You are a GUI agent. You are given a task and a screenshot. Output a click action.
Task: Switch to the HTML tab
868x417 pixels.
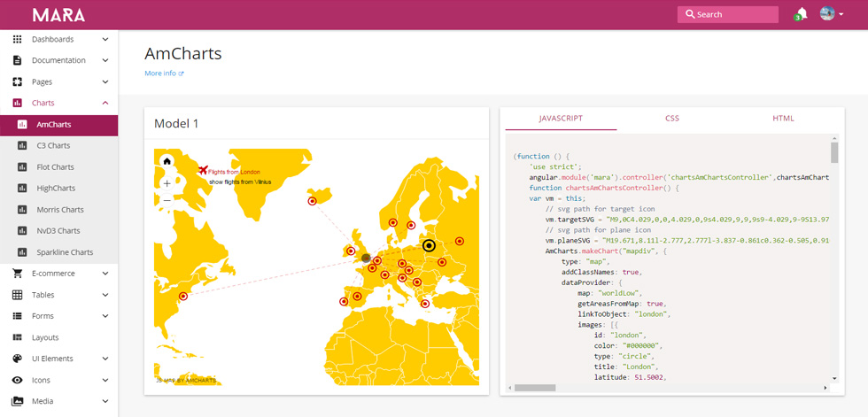click(783, 119)
